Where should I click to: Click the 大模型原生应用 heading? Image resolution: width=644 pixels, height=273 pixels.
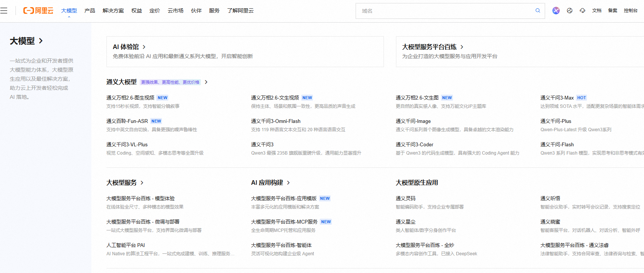coord(417,183)
